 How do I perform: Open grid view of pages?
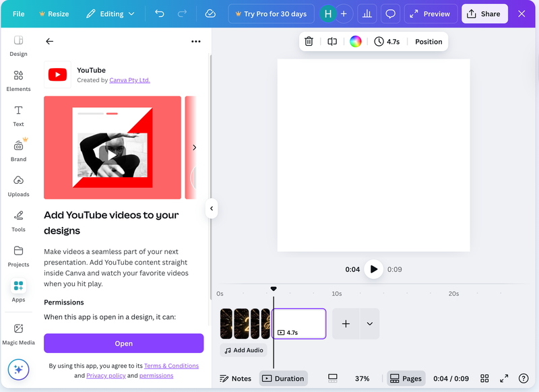[x=484, y=379]
